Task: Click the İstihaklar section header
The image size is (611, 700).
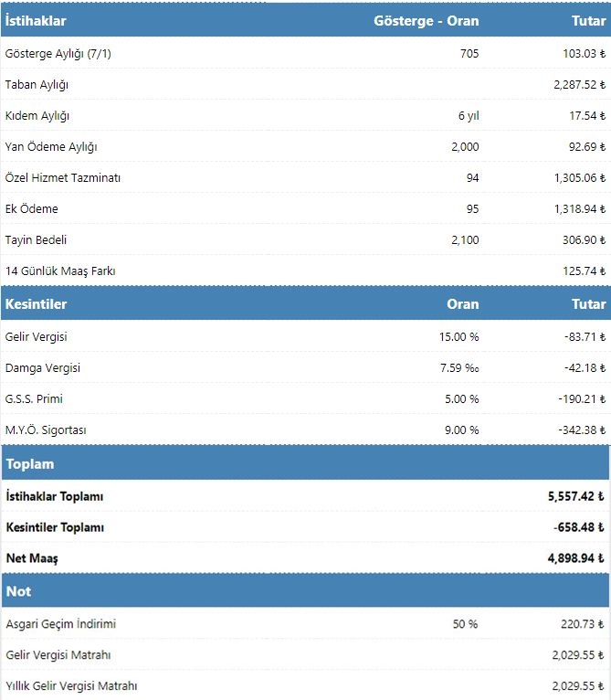Action: point(36,21)
